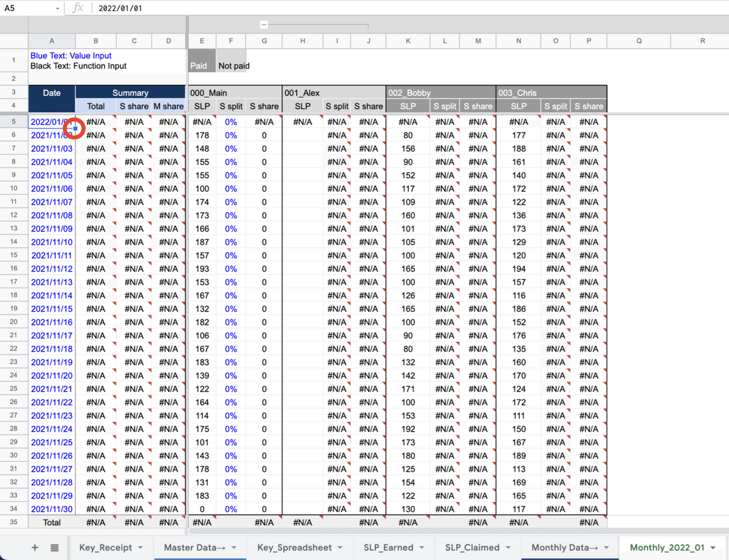Select column E header
729x560 pixels.
click(x=202, y=41)
